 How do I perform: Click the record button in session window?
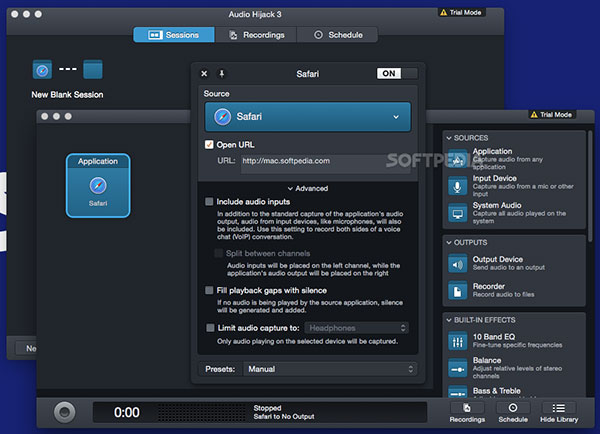[64, 412]
